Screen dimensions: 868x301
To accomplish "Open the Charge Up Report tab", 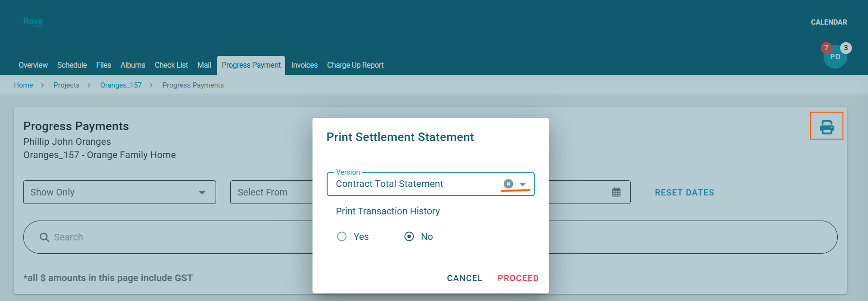I will pos(355,65).
